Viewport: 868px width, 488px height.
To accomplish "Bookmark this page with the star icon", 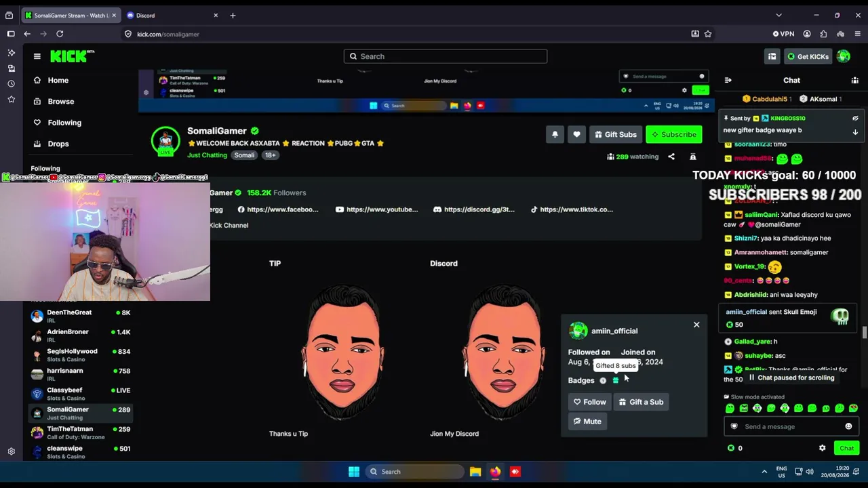I will click(708, 34).
